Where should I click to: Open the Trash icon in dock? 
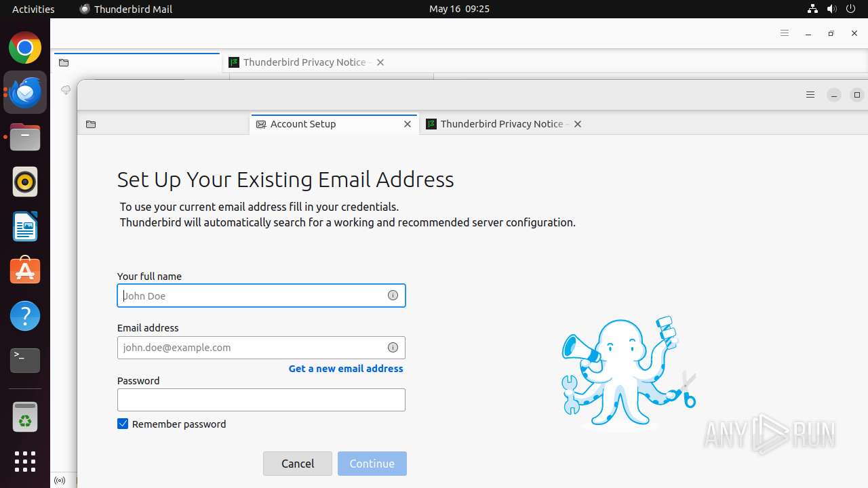25,416
